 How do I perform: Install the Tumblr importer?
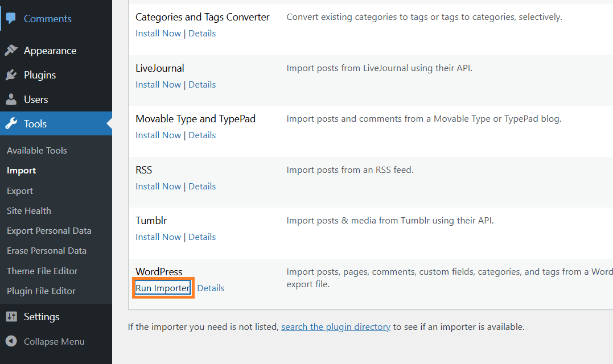click(158, 237)
